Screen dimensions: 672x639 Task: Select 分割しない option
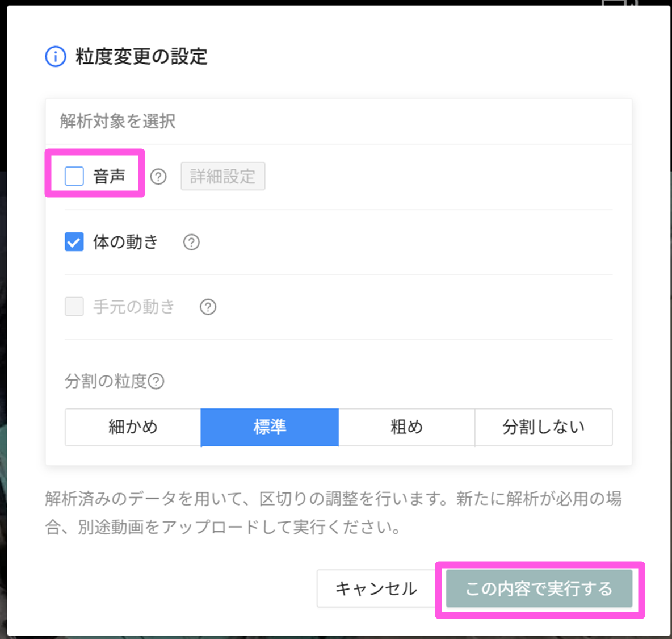(543, 427)
